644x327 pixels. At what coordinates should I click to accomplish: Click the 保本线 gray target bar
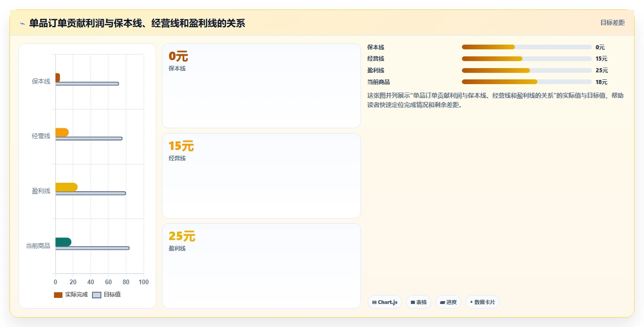click(87, 84)
